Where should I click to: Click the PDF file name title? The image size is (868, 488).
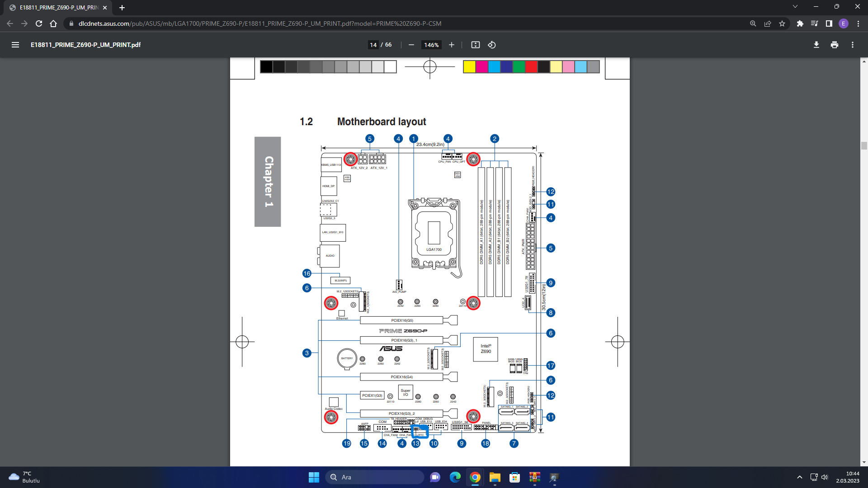click(x=85, y=45)
